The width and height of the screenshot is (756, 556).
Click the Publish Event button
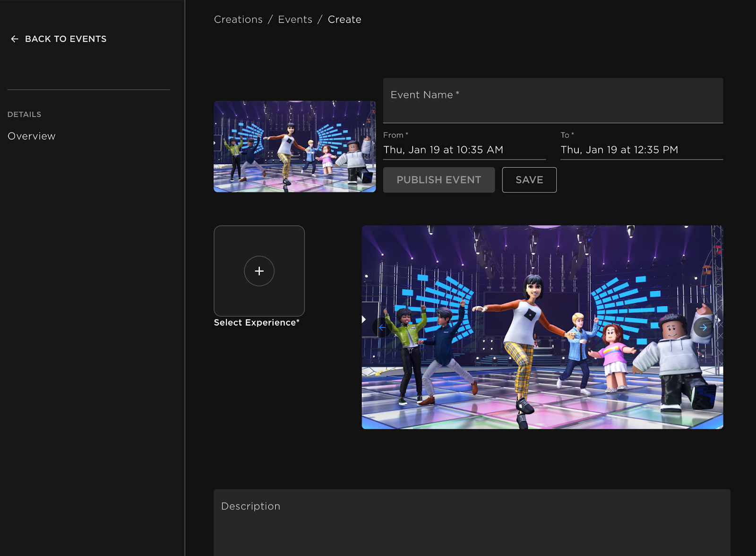pos(438,180)
